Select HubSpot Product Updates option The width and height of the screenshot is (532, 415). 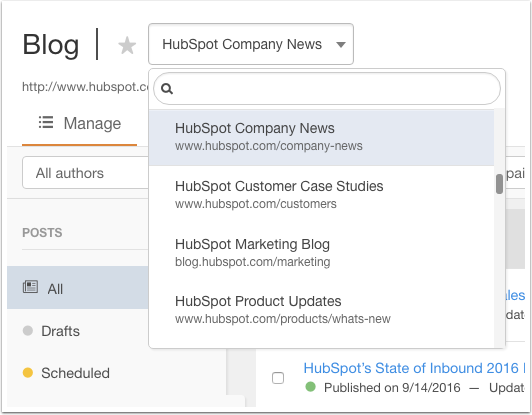(321, 310)
